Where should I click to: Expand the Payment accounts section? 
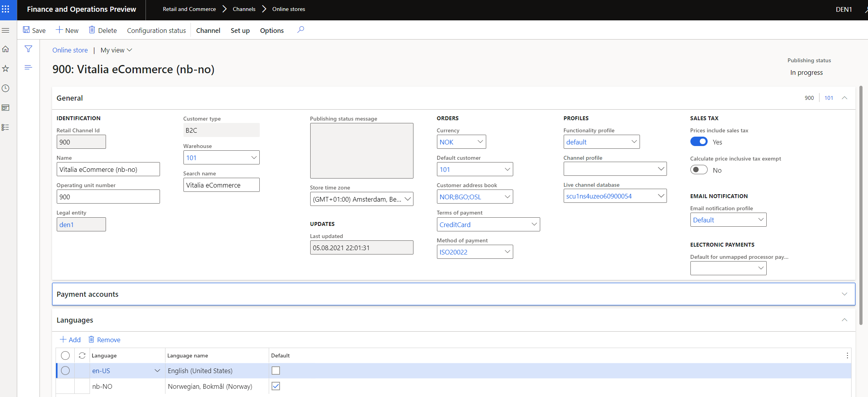coord(453,294)
